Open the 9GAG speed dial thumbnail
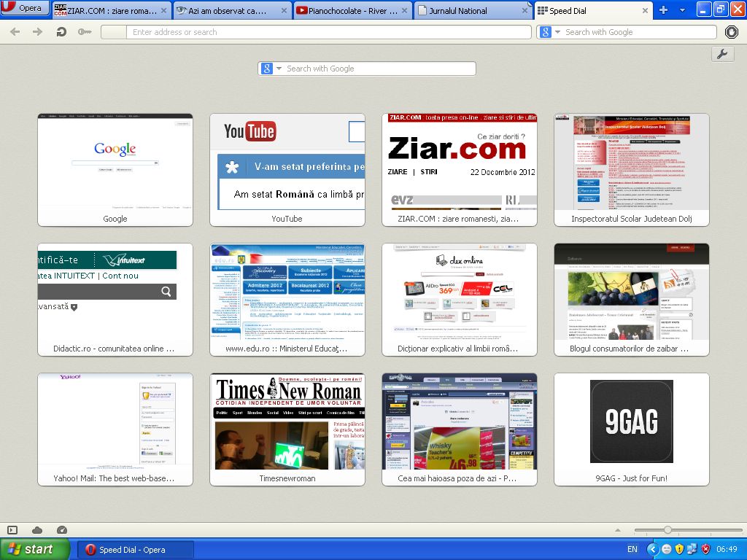Image resolution: width=747 pixels, height=560 pixels. (632, 429)
